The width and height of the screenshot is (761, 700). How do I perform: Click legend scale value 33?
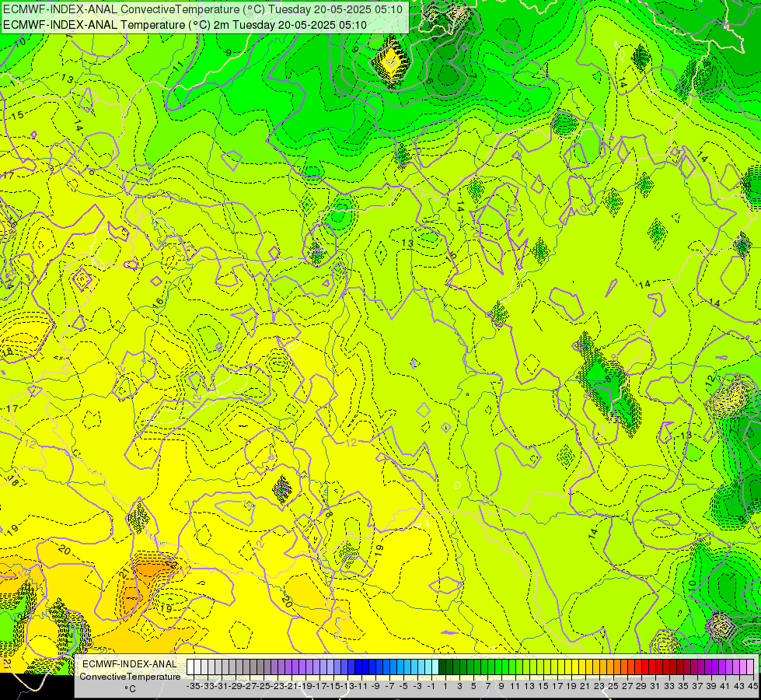669,686
